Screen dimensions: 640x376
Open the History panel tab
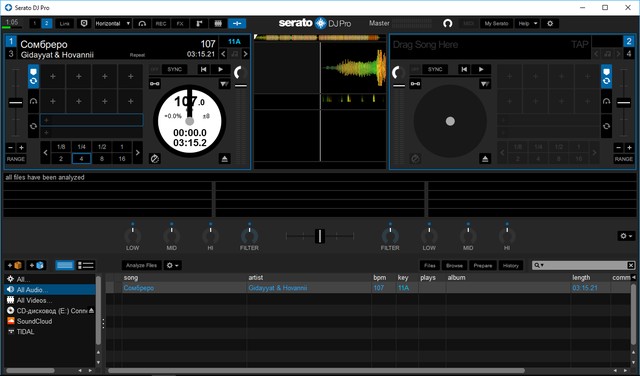[511, 265]
